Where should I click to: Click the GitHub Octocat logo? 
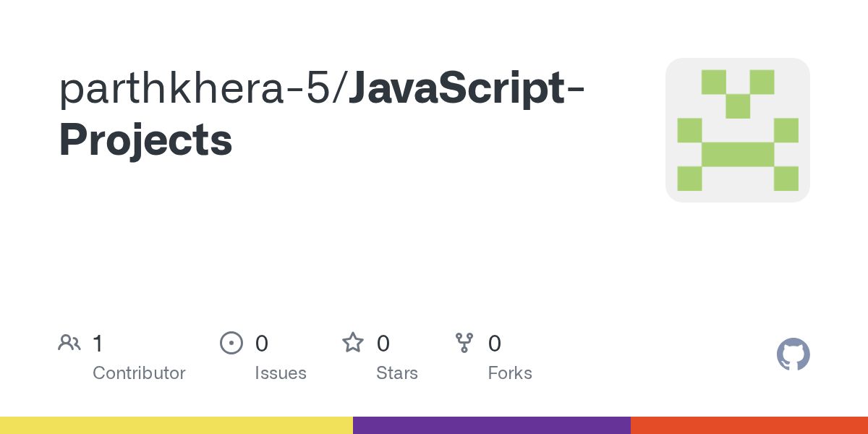click(x=793, y=354)
